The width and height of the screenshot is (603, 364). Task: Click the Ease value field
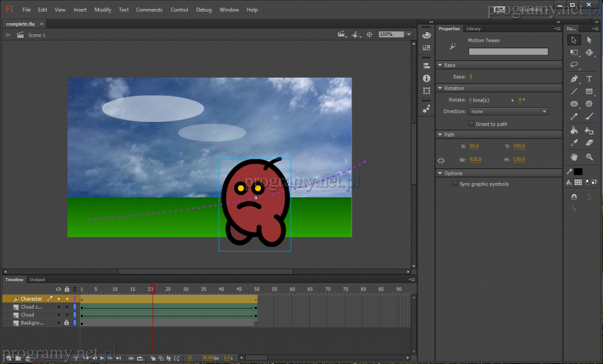click(471, 77)
